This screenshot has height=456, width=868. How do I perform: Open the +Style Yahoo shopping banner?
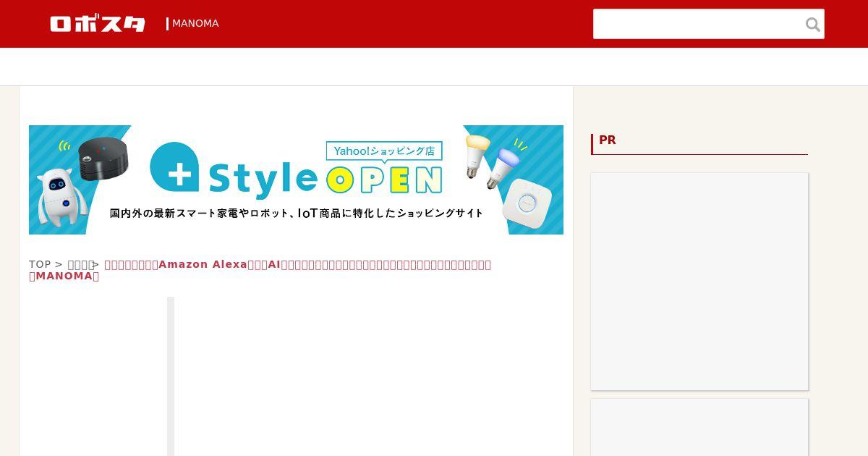pos(296,180)
